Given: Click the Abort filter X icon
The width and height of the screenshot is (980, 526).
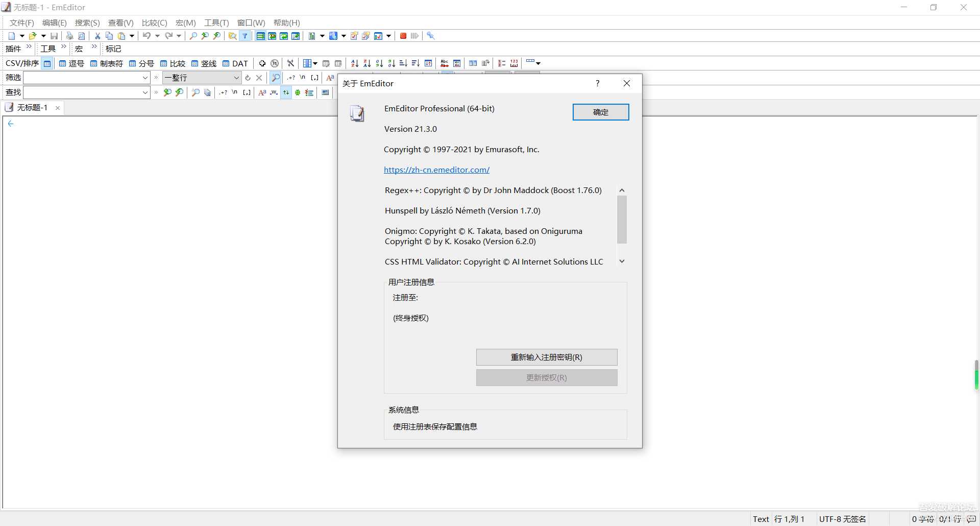Looking at the screenshot, I should coord(259,78).
